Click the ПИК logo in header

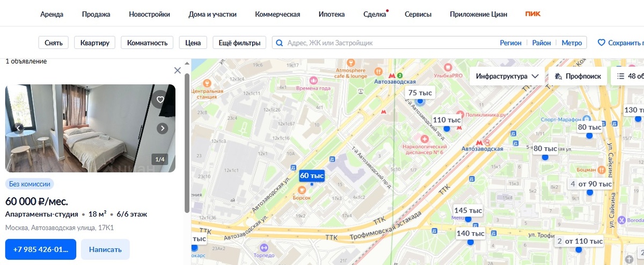coord(533,14)
